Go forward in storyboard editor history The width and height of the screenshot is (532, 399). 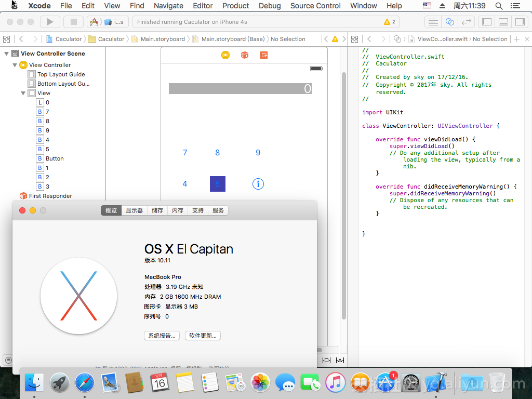[x=35, y=39]
